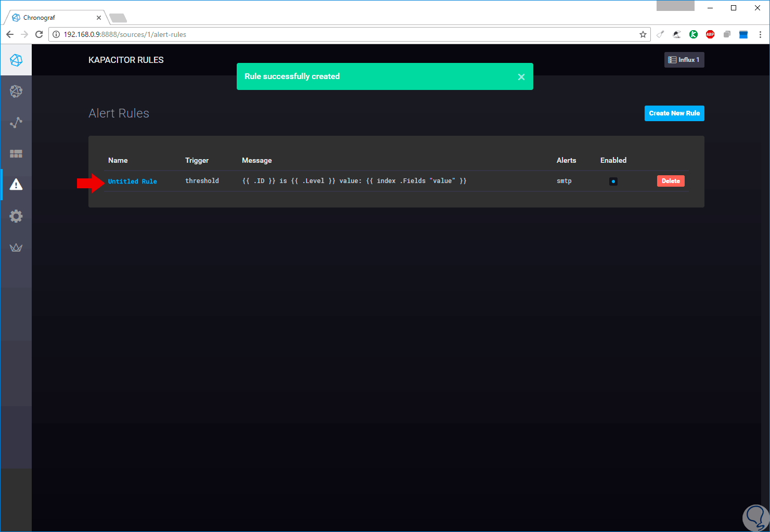Select the 'threshold' trigger cell
Screen dimensions: 770x532
click(202, 181)
